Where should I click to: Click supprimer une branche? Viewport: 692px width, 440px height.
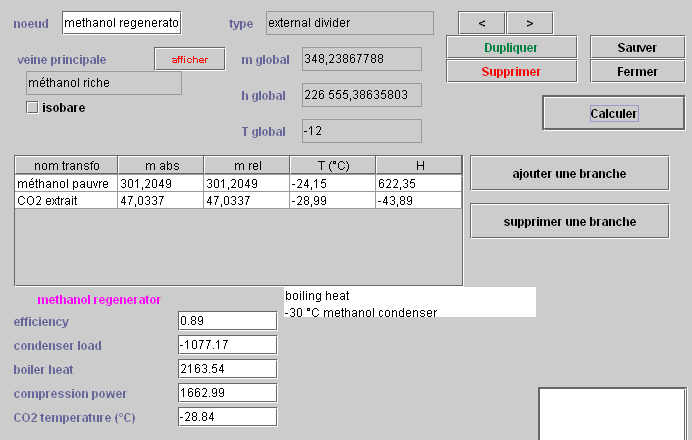[x=569, y=221]
